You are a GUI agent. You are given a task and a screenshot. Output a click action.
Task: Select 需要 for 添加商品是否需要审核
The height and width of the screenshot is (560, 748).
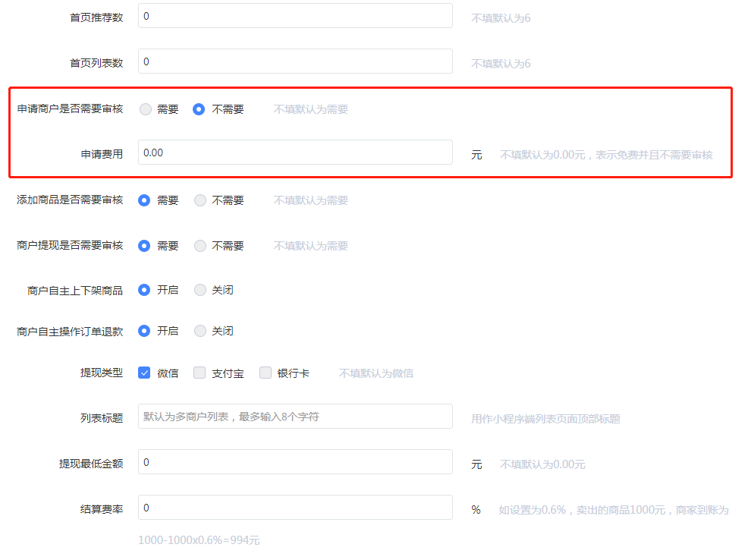(x=144, y=200)
